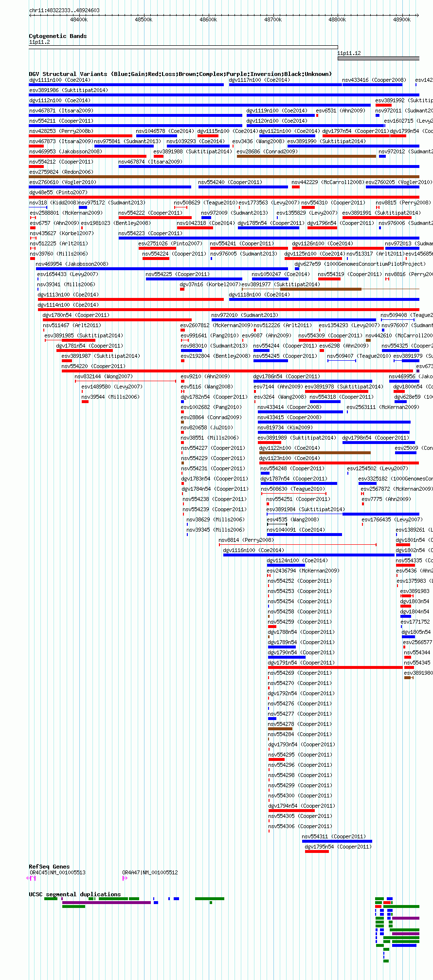This screenshot has width=433, height=980.
Task: Click nsv832144 (Wong2007) label
Action: click(x=104, y=376)
